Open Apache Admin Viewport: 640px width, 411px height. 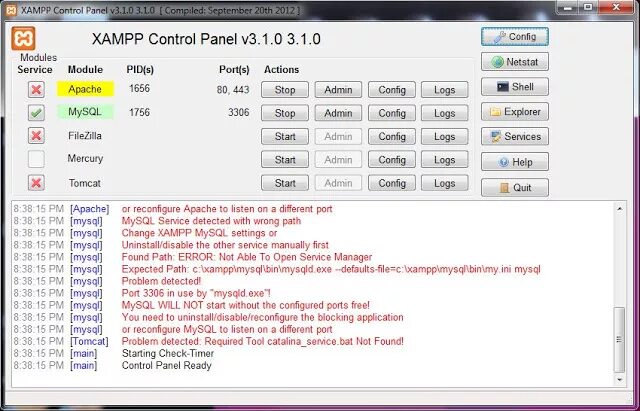338,90
